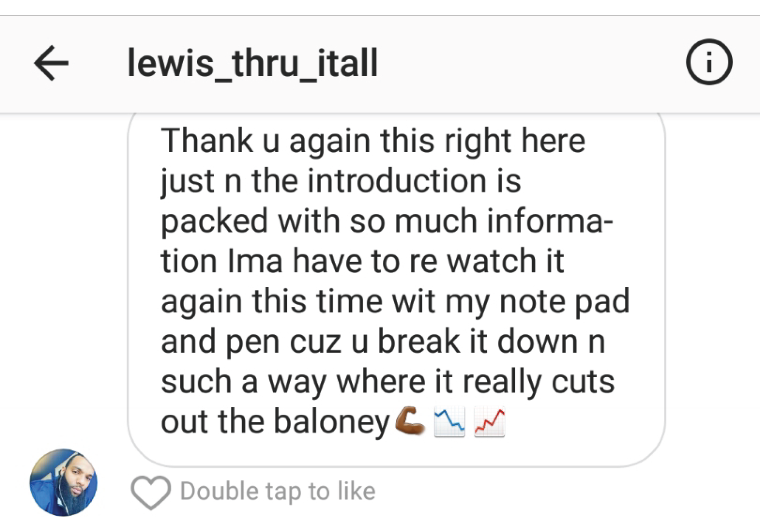Open conversation info circle icon

709,62
